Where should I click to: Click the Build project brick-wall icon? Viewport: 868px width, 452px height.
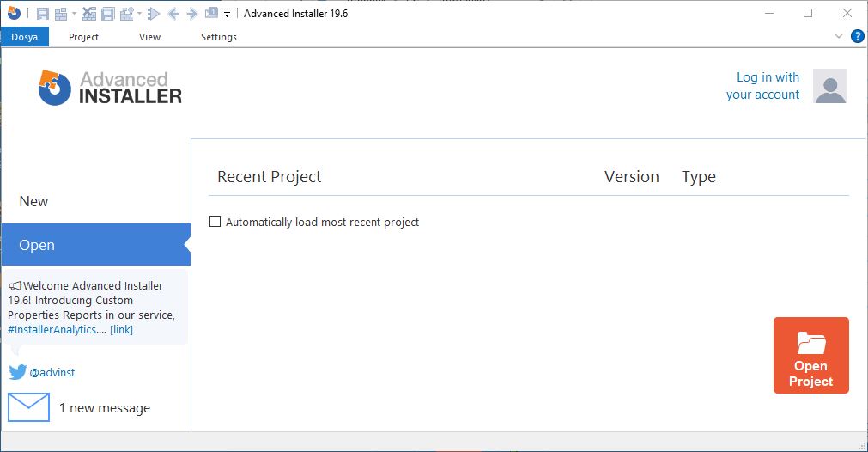click(61, 14)
